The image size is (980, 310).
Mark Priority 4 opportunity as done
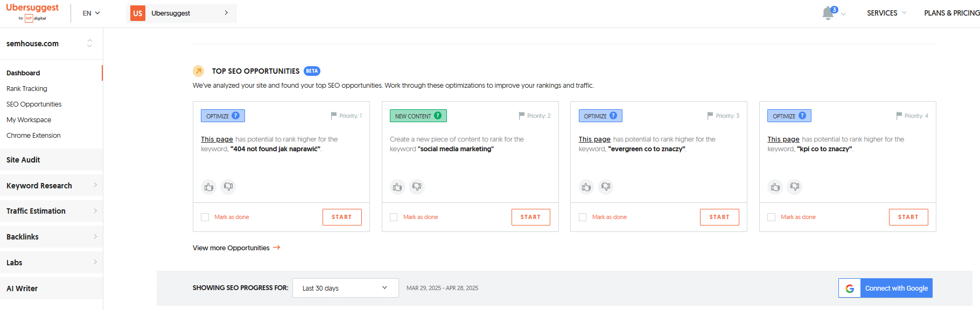[x=772, y=217]
